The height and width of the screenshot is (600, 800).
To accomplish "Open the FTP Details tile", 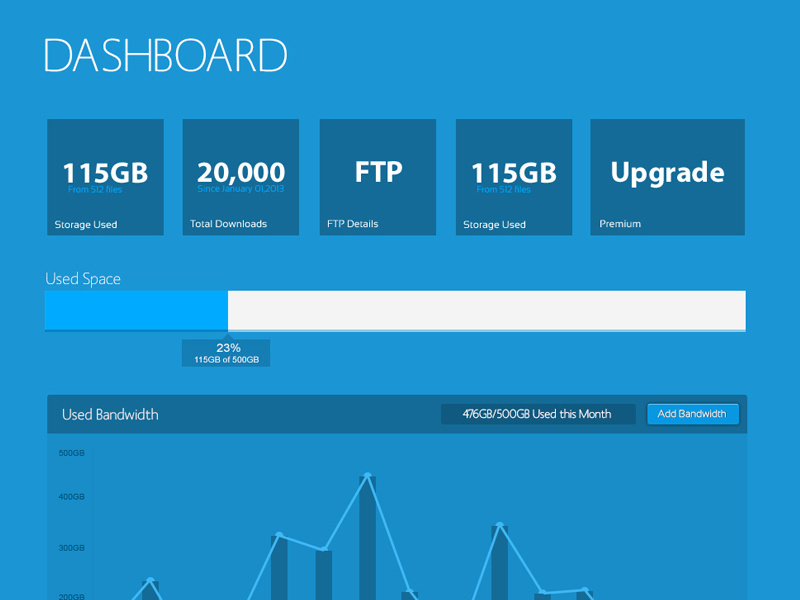I will pyautogui.click(x=377, y=176).
